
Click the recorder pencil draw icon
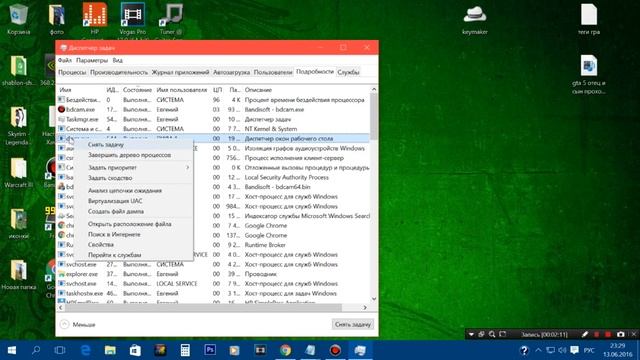(584, 334)
